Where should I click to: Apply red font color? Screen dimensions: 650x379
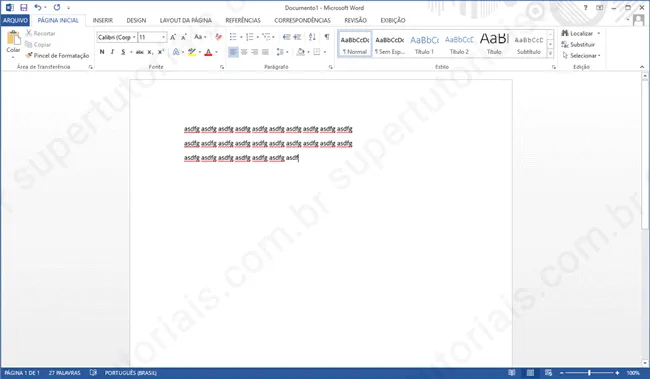209,52
